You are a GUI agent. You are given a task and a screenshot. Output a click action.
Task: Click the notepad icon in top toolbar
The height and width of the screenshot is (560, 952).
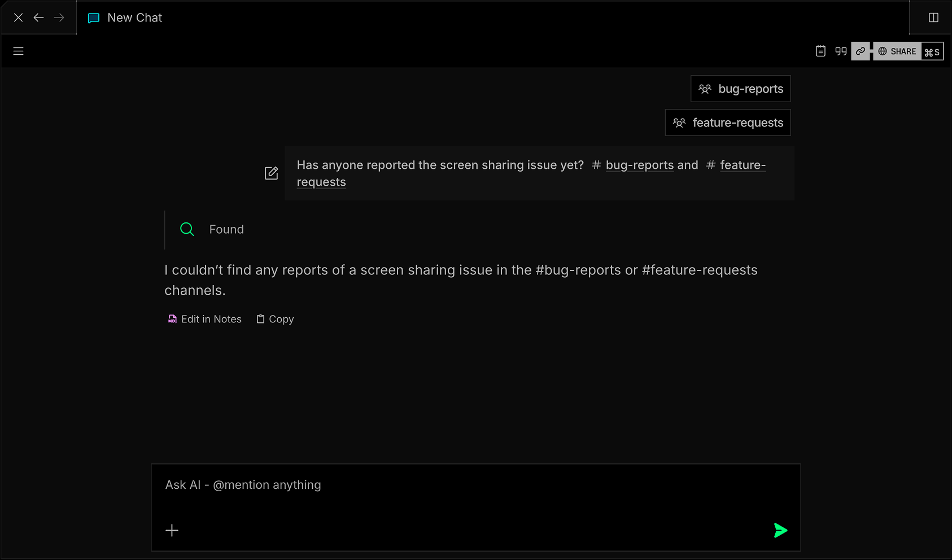[x=820, y=51]
